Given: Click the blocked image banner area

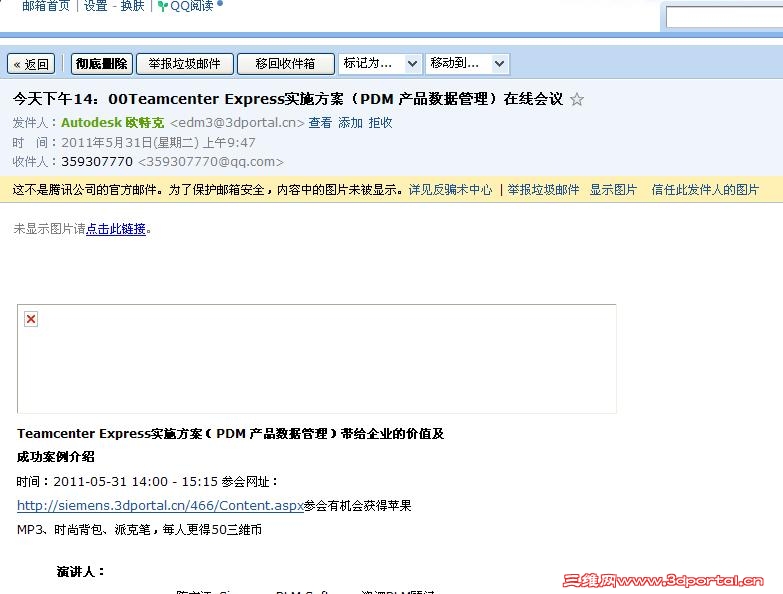Looking at the screenshot, I should pos(317,359).
